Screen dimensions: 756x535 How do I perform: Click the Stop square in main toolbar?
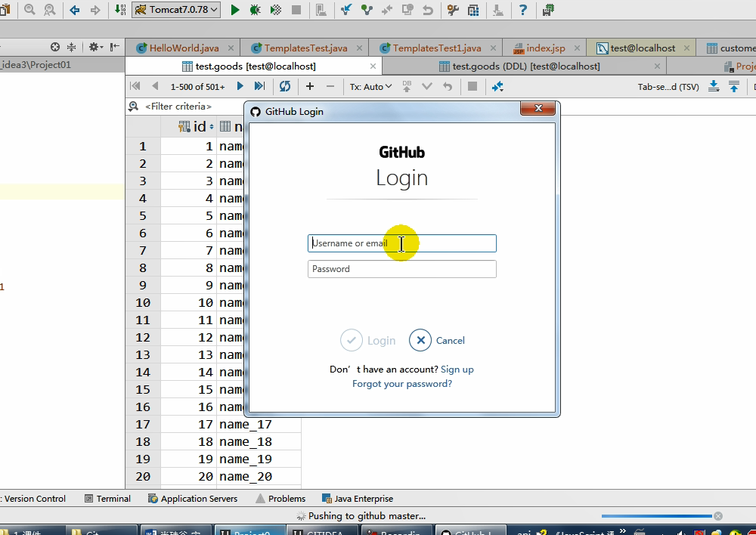pyautogui.click(x=296, y=10)
